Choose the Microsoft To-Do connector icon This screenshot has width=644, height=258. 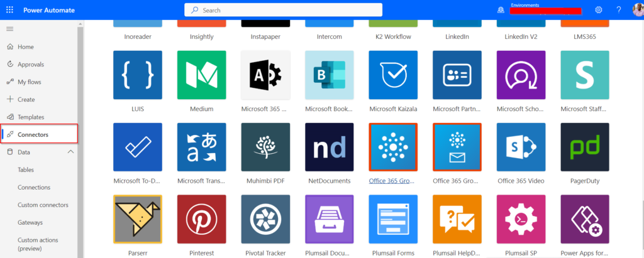[x=138, y=147]
